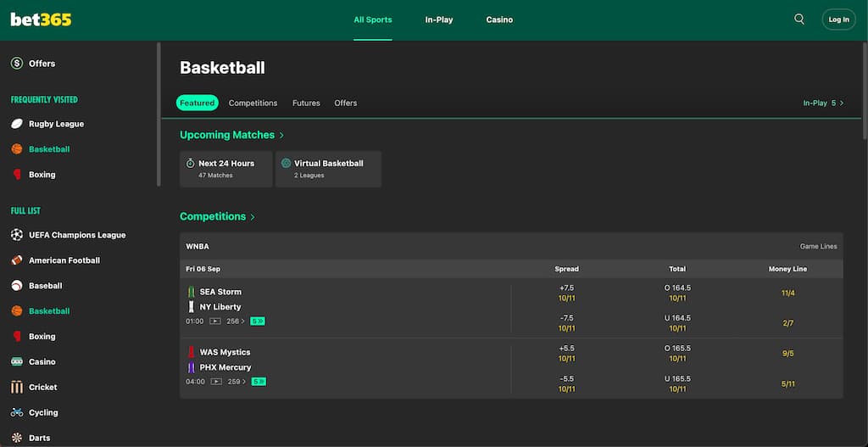Click the Baseball icon in Full List

pyautogui.click(x=17, y=286)
